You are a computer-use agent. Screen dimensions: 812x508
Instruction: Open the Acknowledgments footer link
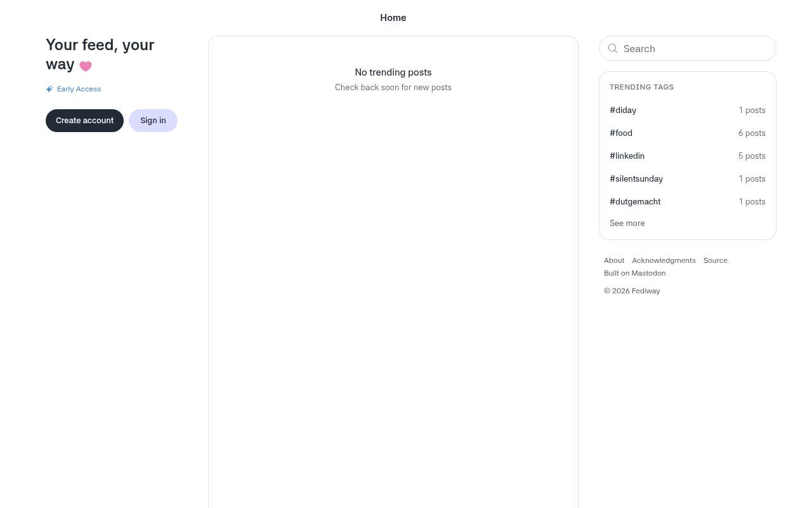pos(664,260)
